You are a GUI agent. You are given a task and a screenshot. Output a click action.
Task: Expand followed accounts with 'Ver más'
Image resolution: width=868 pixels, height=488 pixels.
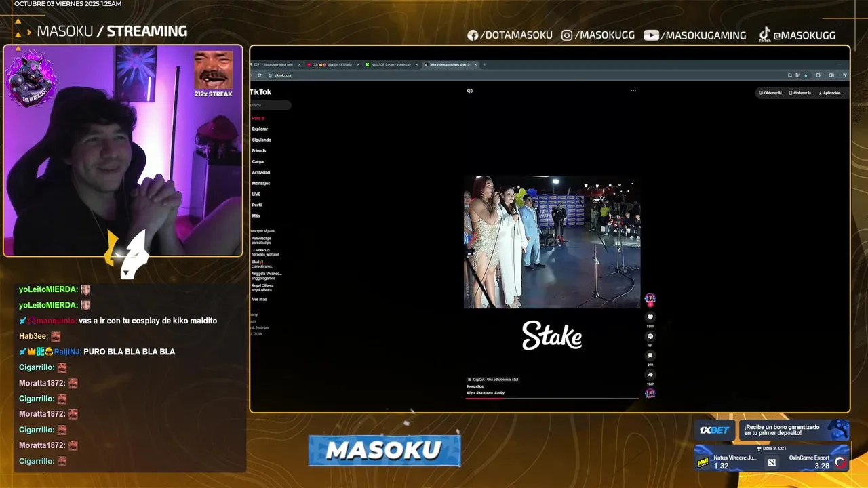point(259,299)
